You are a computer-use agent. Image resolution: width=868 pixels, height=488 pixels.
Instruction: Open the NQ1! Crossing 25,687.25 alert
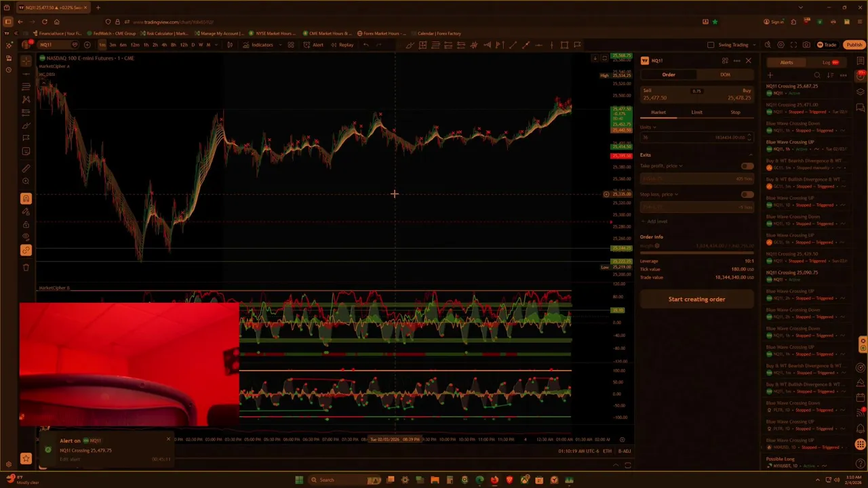(x=807, y=89)
